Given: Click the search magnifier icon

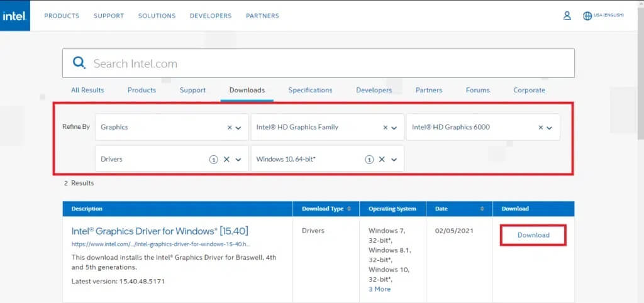Looking at the screenshot, I should pyautogui.click(x=79, y=63).
